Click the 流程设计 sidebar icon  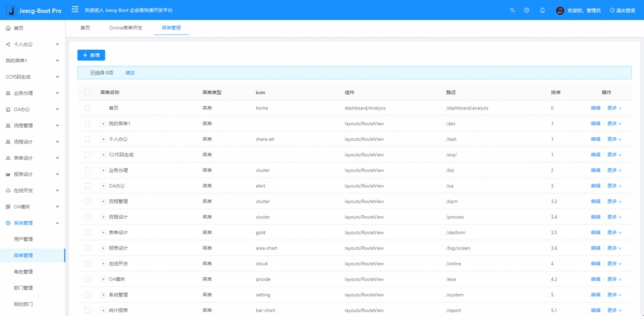[8, 142]
